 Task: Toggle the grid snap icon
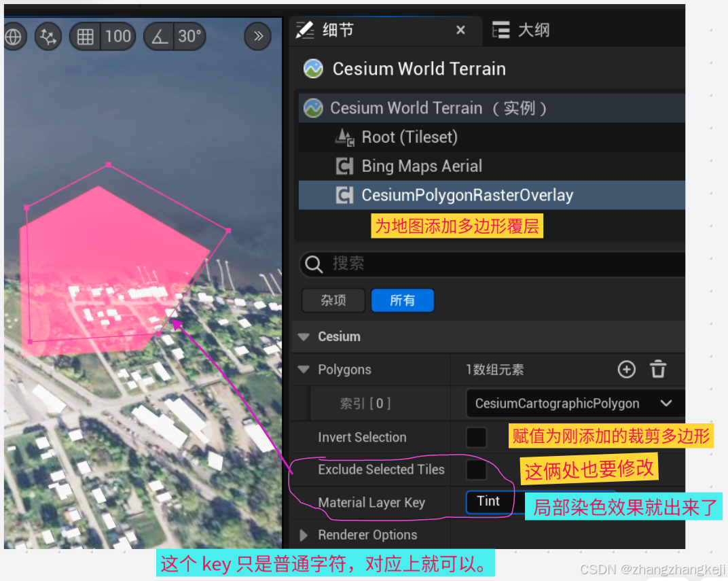click(85, 36)
